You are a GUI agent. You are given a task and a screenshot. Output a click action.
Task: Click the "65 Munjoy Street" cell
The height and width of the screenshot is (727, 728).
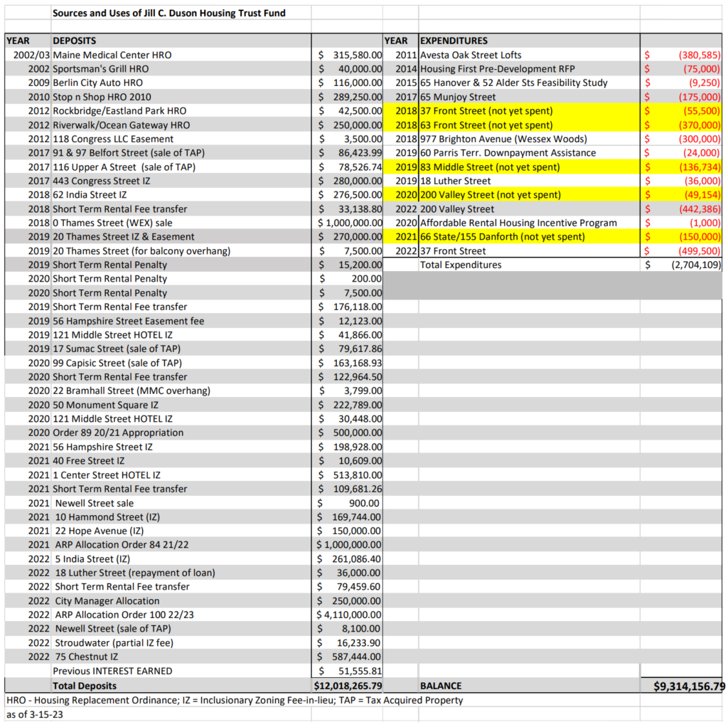458,97
